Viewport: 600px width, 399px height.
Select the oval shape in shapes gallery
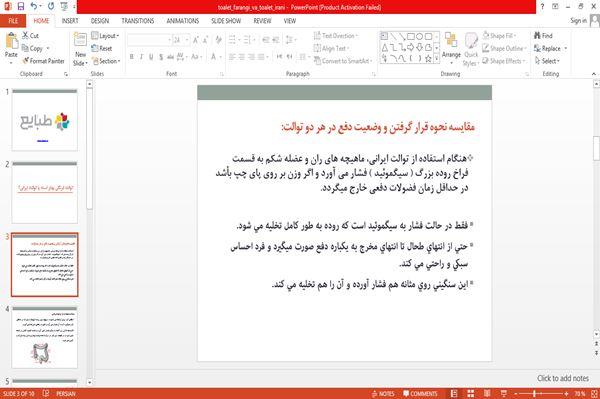click(x=420, y=36)
